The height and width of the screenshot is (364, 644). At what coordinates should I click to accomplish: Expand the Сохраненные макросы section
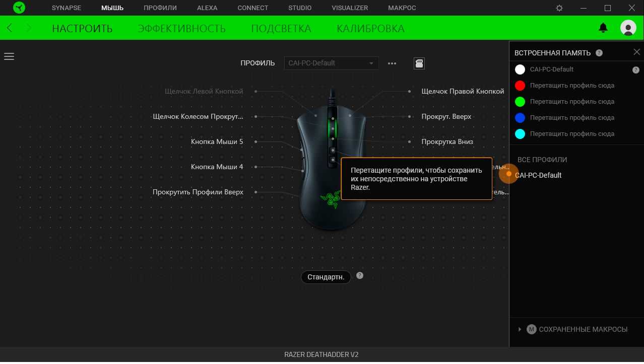[x=520, y=329]
